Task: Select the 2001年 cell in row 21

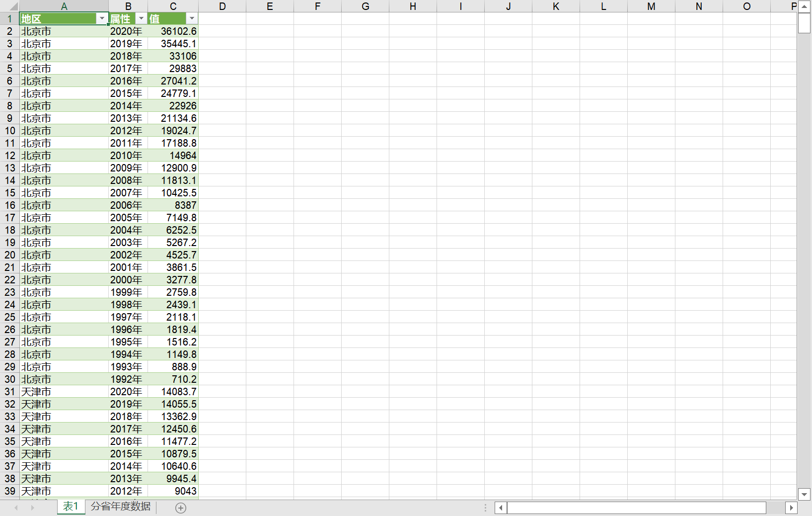Action: click(x=128, y=267)
